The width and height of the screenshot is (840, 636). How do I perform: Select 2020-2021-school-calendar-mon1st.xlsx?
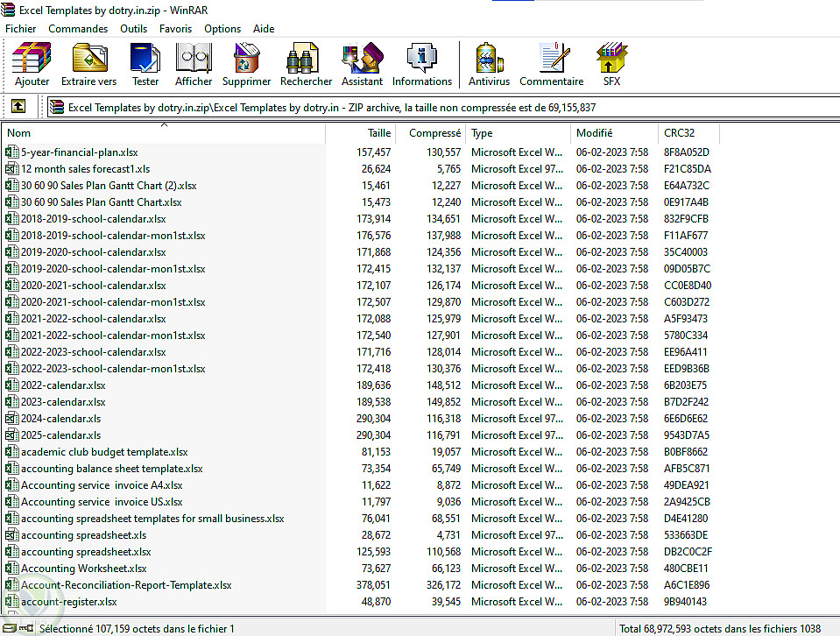point(113,301)
